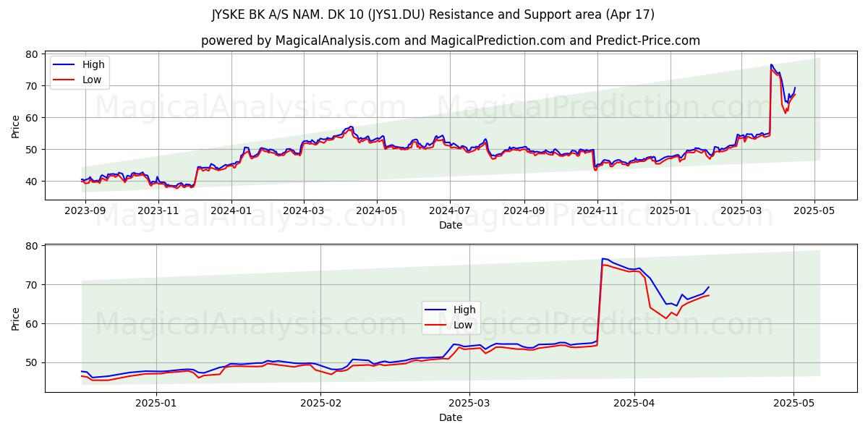
Task: Click the '2025-03' x-axis label on the bottom chart
Action: [x=469, y=402]
